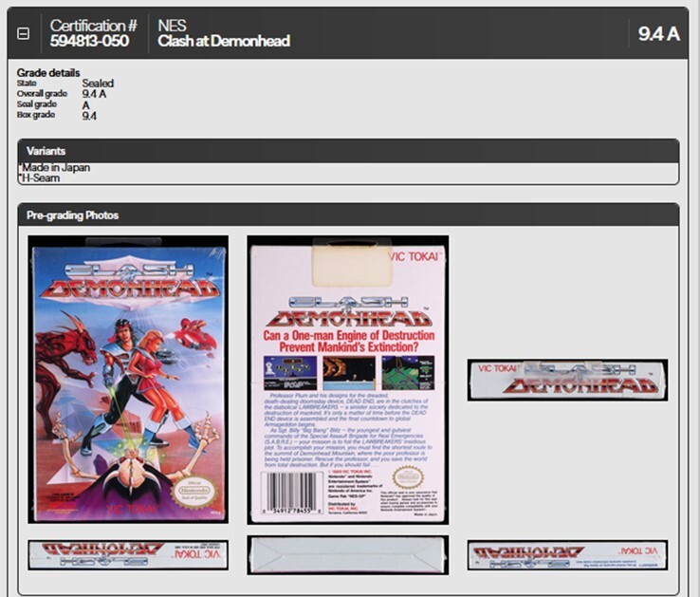
Task: Select certification number 594813-050
Action: [89, 41]
